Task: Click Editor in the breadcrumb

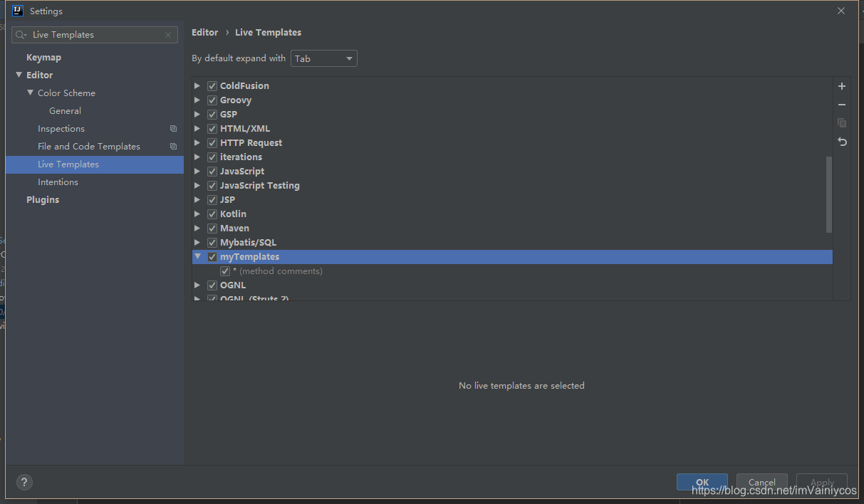Action: [205, 33]
